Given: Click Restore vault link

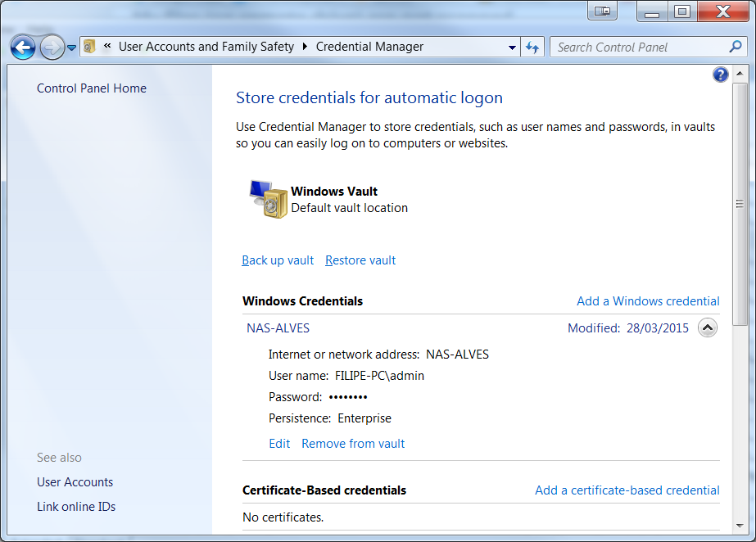Looking at the screenshot, I should [360, 260].
